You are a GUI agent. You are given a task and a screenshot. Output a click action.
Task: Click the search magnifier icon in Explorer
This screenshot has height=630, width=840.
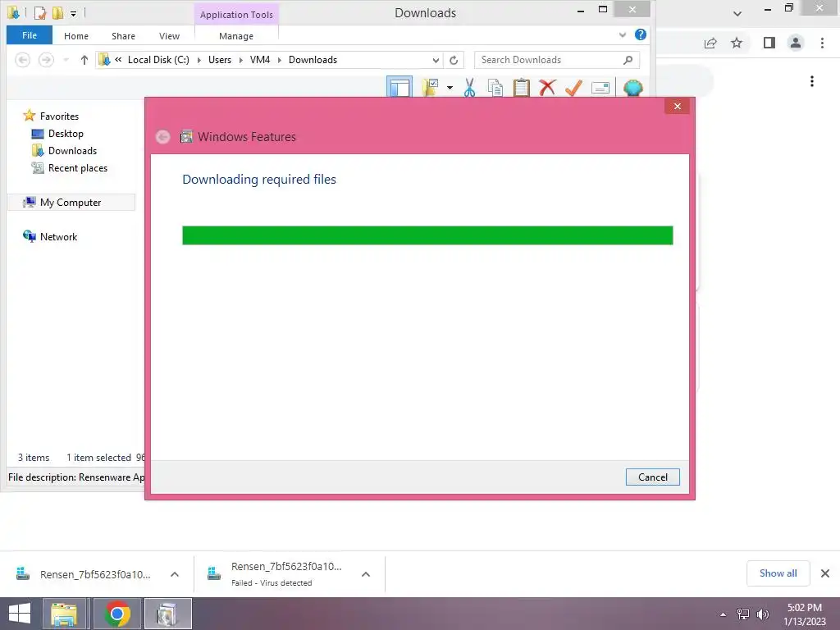[628, 60]
